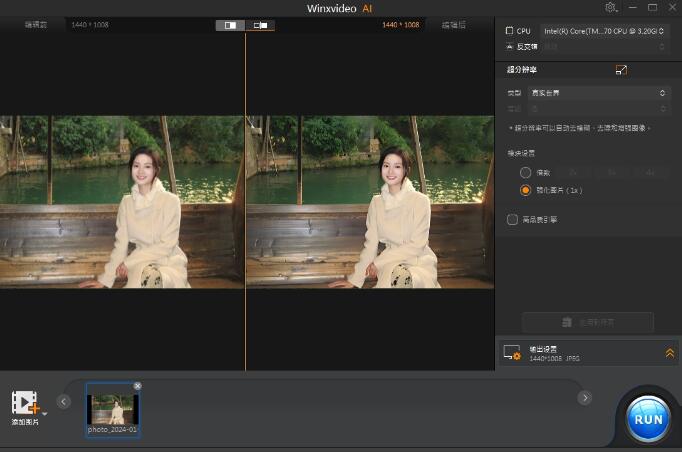Remove photo_2024-01 thumbnail with its X
682x453 pixels.
coord(137,386)
